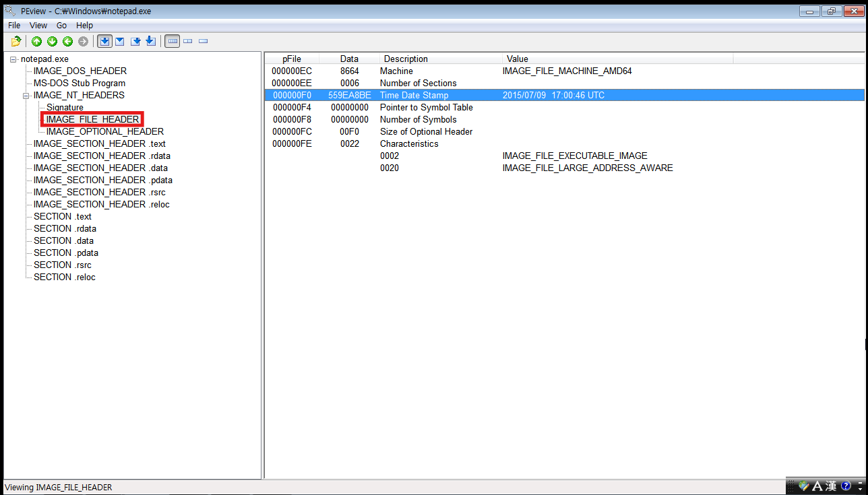
Task: Click the green down arrow toolbar icon
Action: 53,42
